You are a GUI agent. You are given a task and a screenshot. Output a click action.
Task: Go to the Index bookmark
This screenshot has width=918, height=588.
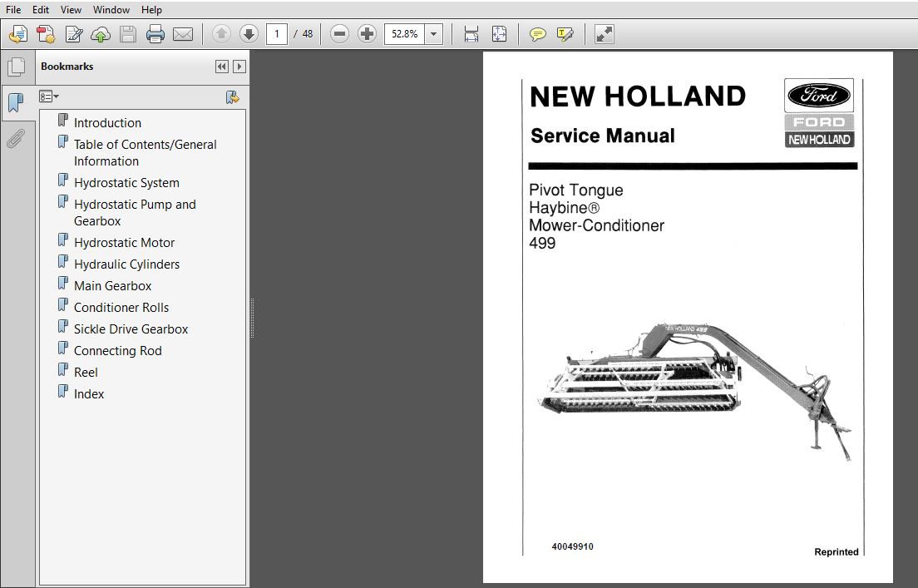[x=88, y=394]
